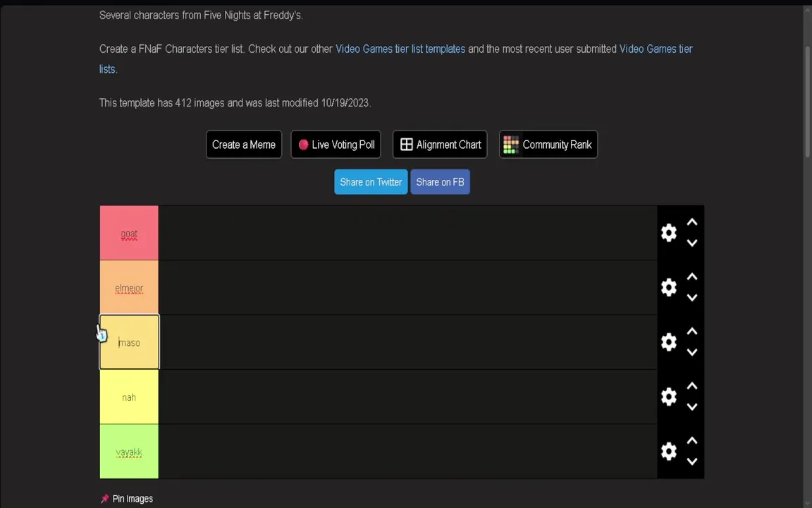Screen dimensions: 812x508
Task: Start a Live Voting Poll
Action: (336, 145)
